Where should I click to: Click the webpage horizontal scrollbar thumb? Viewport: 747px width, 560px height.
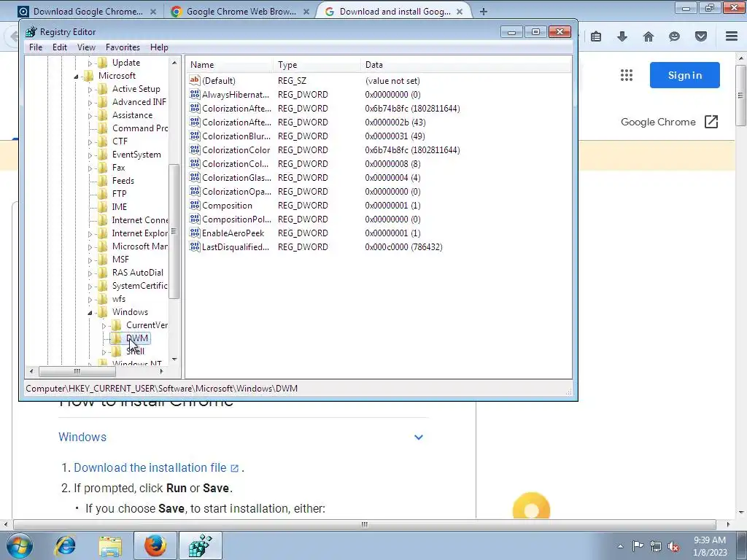365,525
